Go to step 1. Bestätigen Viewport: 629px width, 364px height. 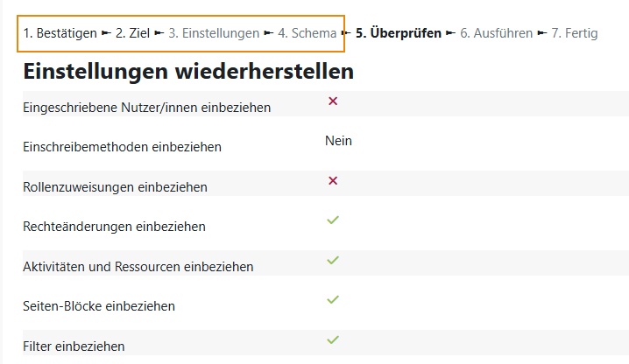coord(60,33)
